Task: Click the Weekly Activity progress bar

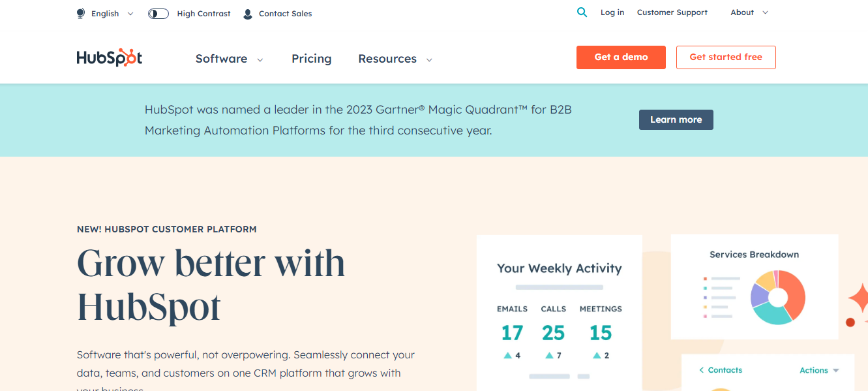Action: tap(558, 287)
